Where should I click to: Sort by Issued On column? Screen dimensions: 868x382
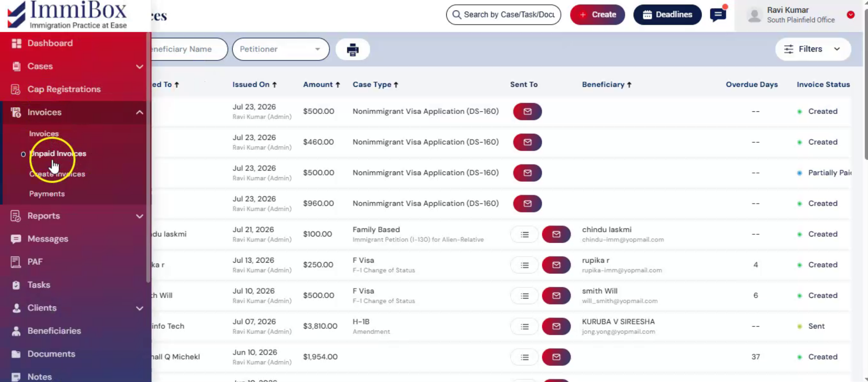point(255,85)
